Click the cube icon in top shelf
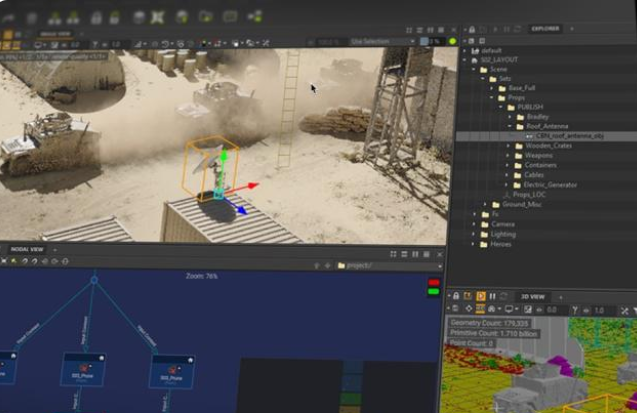The height and width of the screenshot is (413, 637). click(139, 17)
